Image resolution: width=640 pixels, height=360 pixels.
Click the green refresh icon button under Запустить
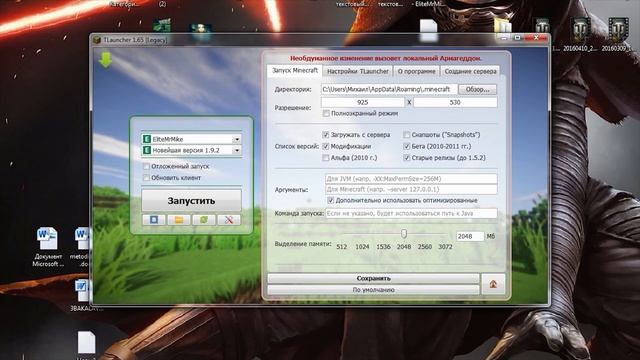coord(204,220)
